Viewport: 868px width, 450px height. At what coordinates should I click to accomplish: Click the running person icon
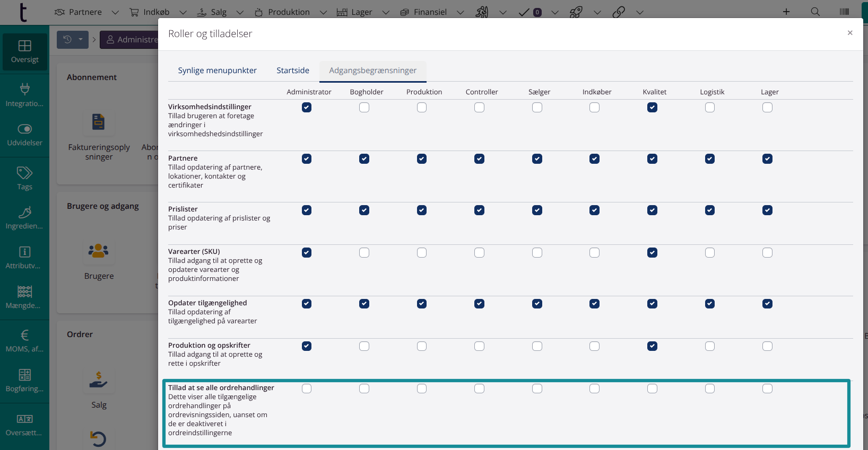482,12
